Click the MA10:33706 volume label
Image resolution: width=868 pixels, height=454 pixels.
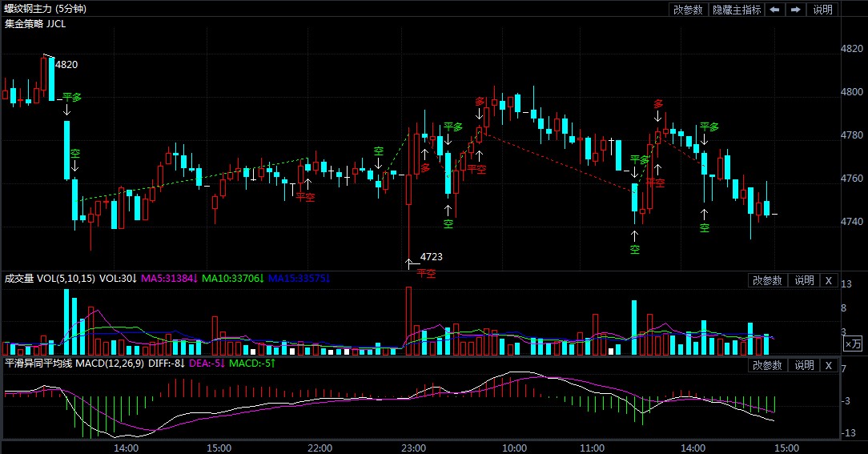point(232,278)
